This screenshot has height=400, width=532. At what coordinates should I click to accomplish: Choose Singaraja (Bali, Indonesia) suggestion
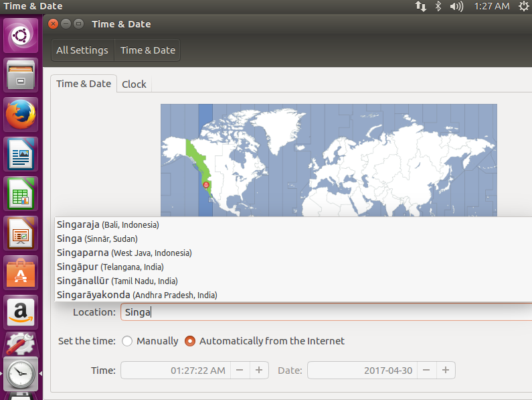coord(293,224)
